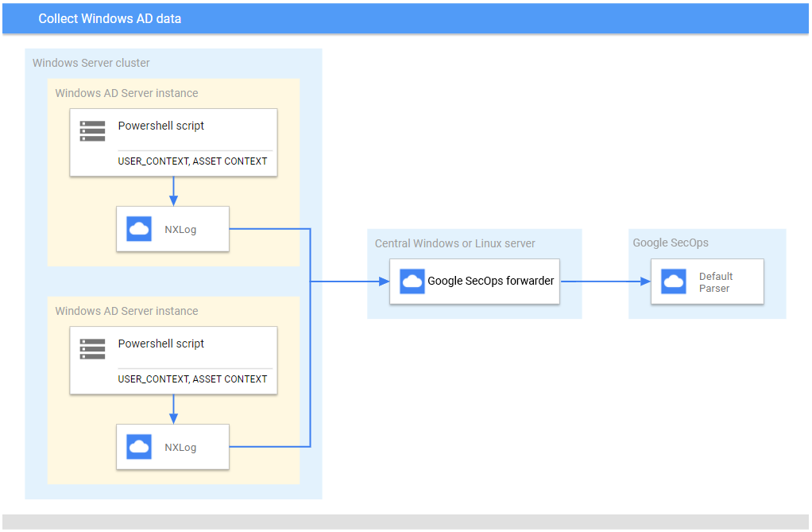Click the first USER_CONTEXT, ASSET CONTEXT label
The image size is (812, 532).
192,161
